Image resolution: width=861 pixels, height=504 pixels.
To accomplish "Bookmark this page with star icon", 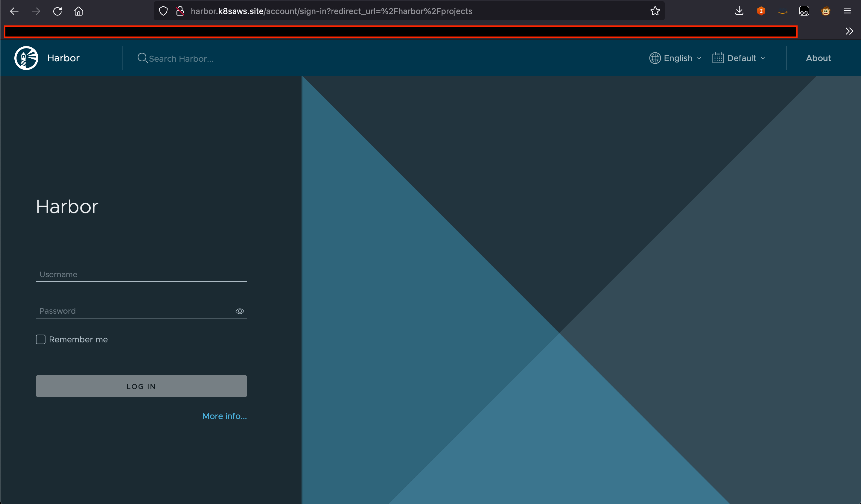I will click(655, 11).
